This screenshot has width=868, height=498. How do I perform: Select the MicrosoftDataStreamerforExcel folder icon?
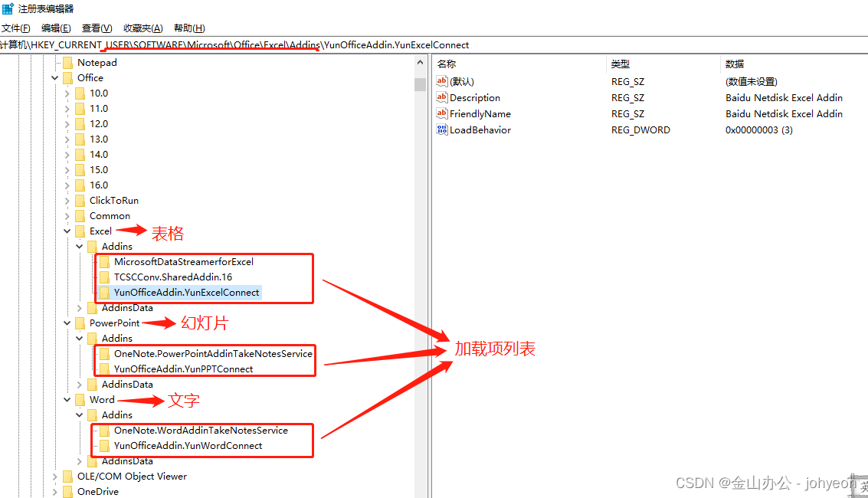click(x=104, y=262)
